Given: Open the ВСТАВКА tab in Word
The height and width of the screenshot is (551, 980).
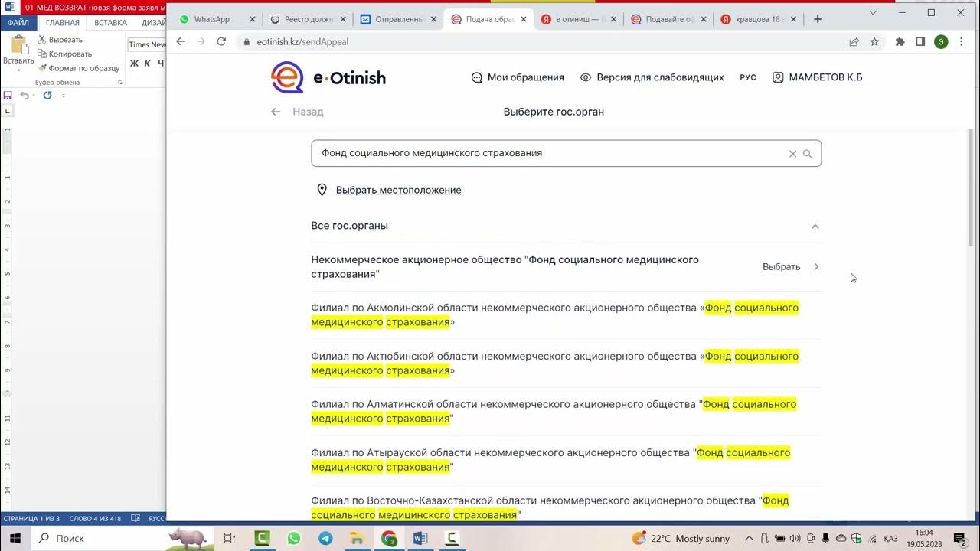Looking at the screenshot, I should click(110, 23).
